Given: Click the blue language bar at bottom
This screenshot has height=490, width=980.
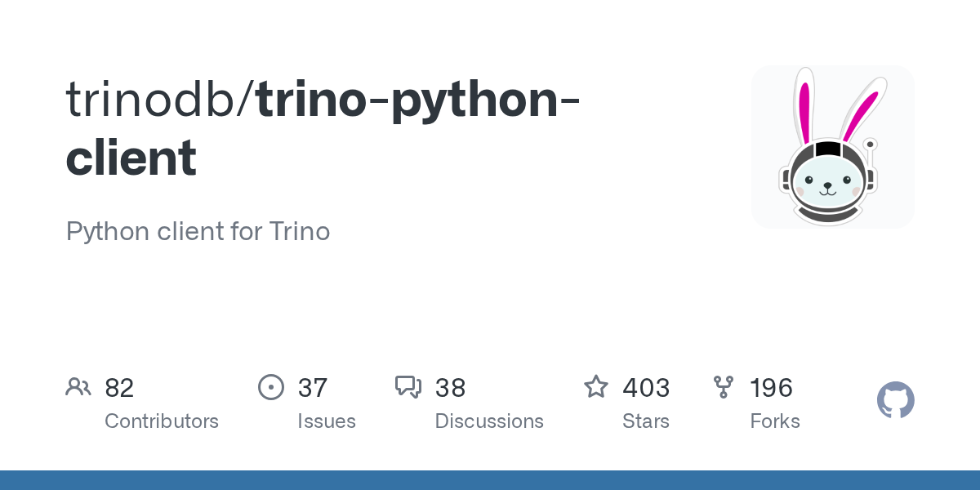Looking at the screenshot, I should [490, 480].
